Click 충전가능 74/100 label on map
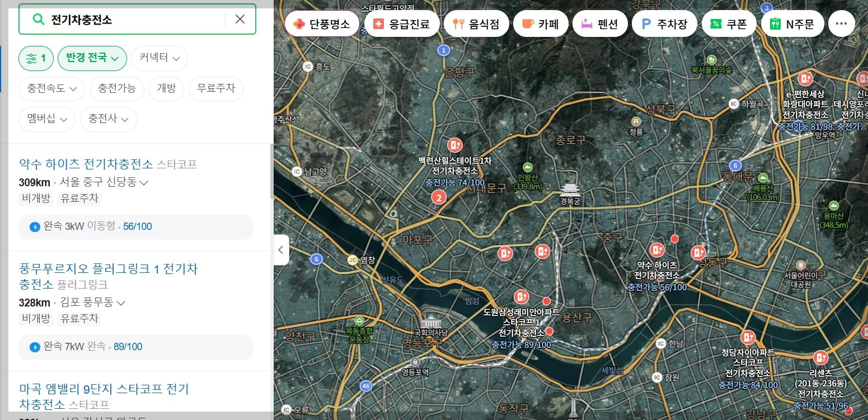This screenshot has height=420, width=868. click(x=455, y=182)
